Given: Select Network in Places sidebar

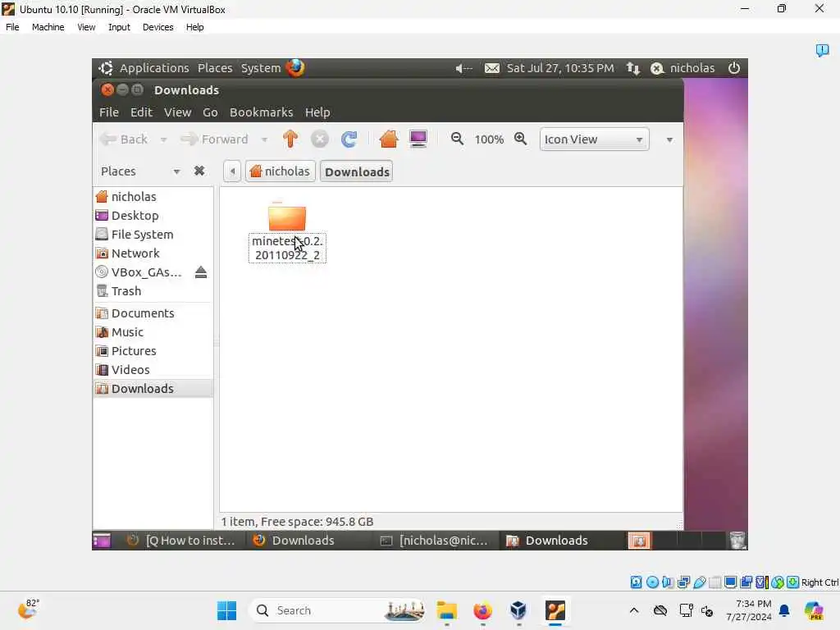Looking at the screenshot, I should (153, 253).
